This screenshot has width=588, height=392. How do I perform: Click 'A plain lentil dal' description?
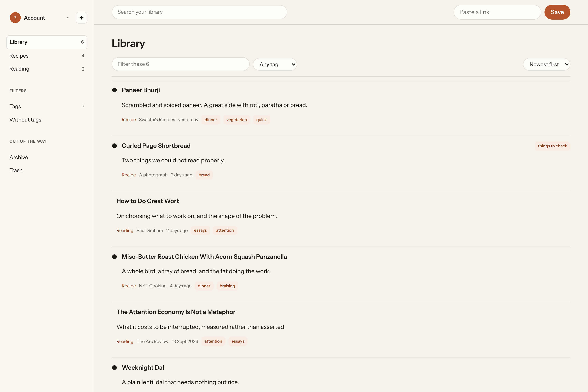[x=180, y=382]
